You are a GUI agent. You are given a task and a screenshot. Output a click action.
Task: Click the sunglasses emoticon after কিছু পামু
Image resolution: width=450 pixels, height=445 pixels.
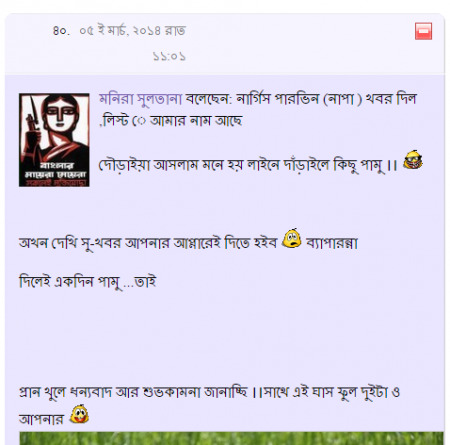point(413,160)
